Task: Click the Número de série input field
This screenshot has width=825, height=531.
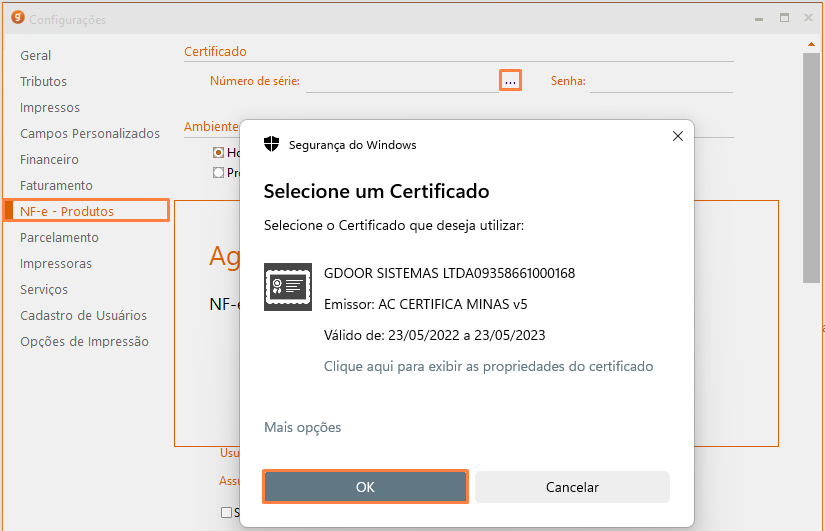Action: pos(403,82)
